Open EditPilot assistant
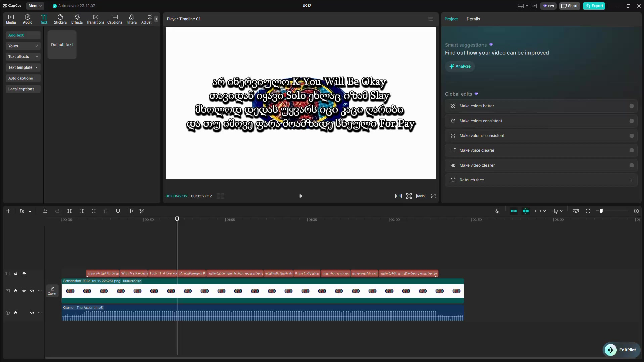644x362 pixels. (622, 350)
